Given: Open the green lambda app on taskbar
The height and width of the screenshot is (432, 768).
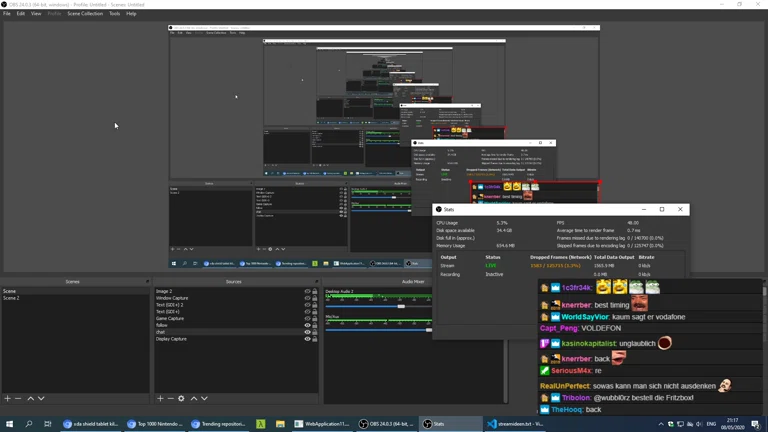Looking at the screenshot, I should [x=261, y=424].
